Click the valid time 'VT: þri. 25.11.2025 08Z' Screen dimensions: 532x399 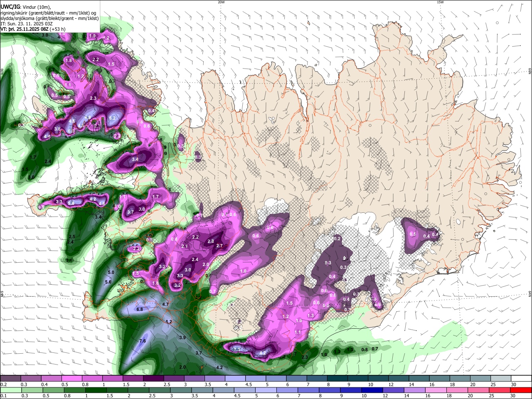(x=25, y=29)
